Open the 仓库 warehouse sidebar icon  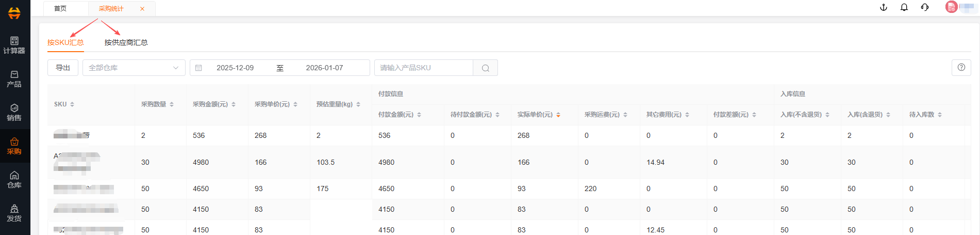pyautogui.click(x=14, y=179)
